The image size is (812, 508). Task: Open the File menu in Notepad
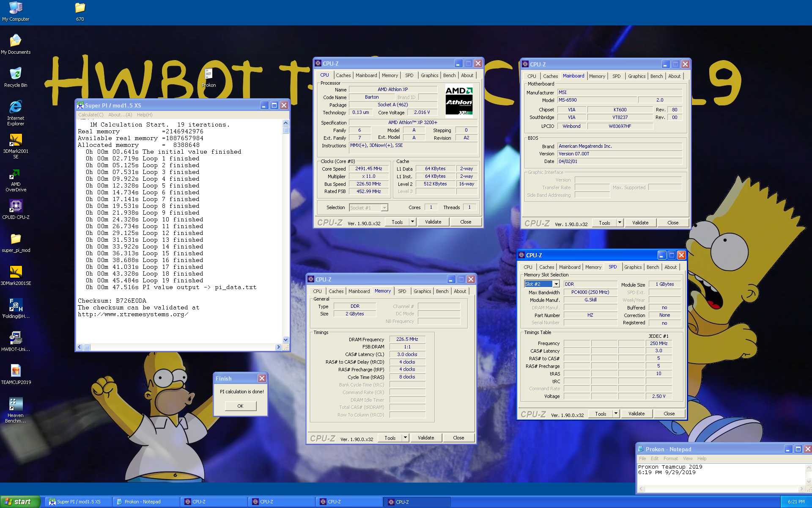(642, 458)
